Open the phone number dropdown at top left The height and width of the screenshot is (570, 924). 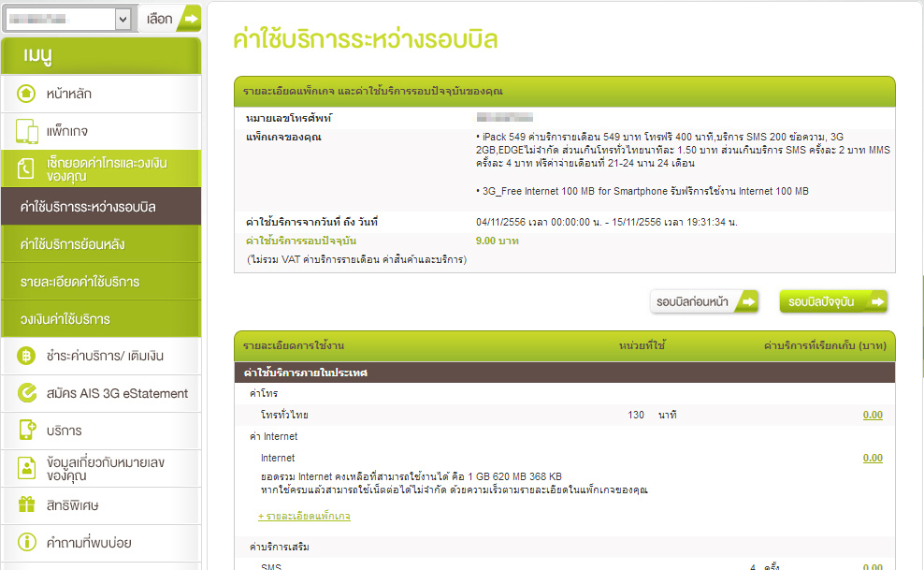coord(67,19)
